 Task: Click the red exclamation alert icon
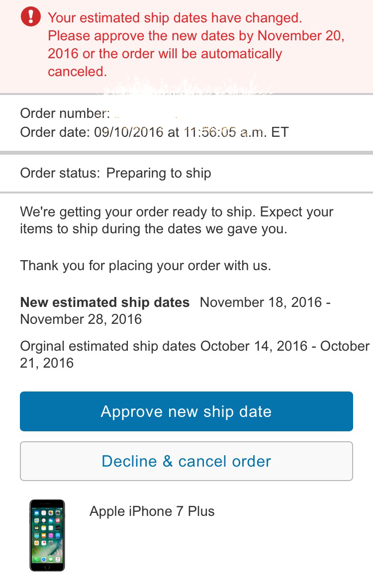pos(31,17)
